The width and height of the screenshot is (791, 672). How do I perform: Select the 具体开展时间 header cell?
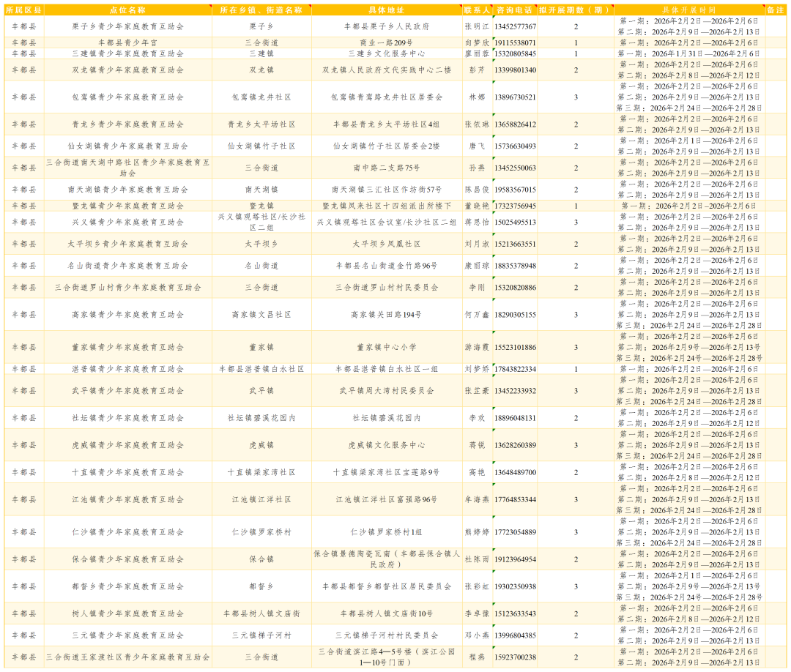coord(689,10)
